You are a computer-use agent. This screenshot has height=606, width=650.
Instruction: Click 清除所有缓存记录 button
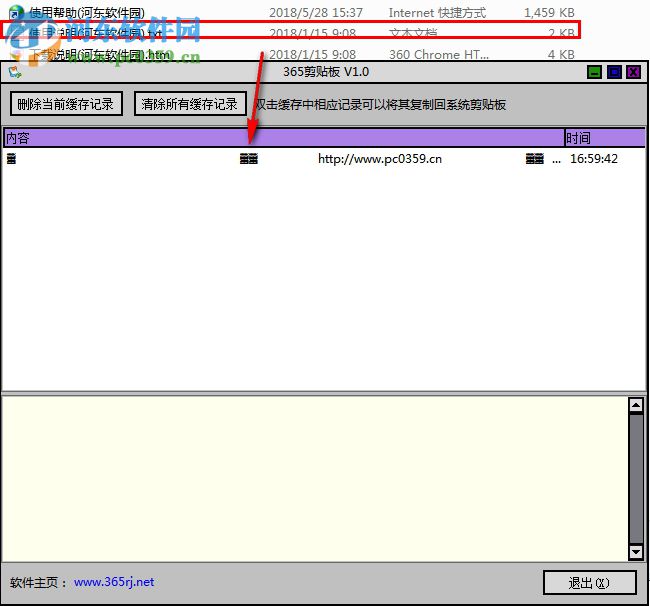tap(190, 104)
